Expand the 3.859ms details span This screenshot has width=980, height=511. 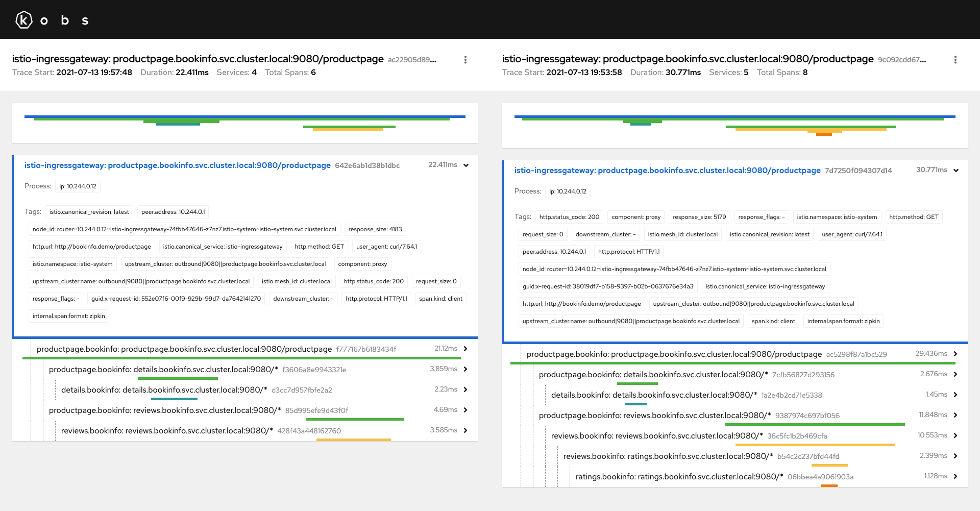tap(465, 369)
